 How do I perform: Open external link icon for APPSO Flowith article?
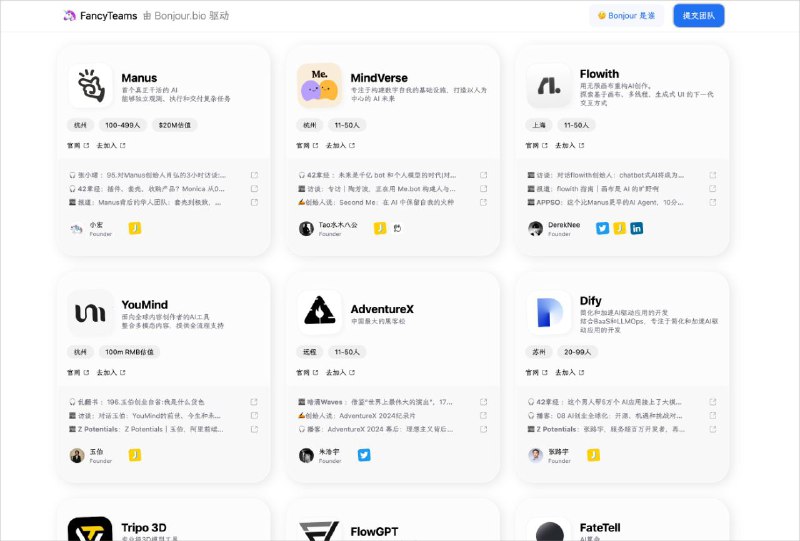point(713,203)
